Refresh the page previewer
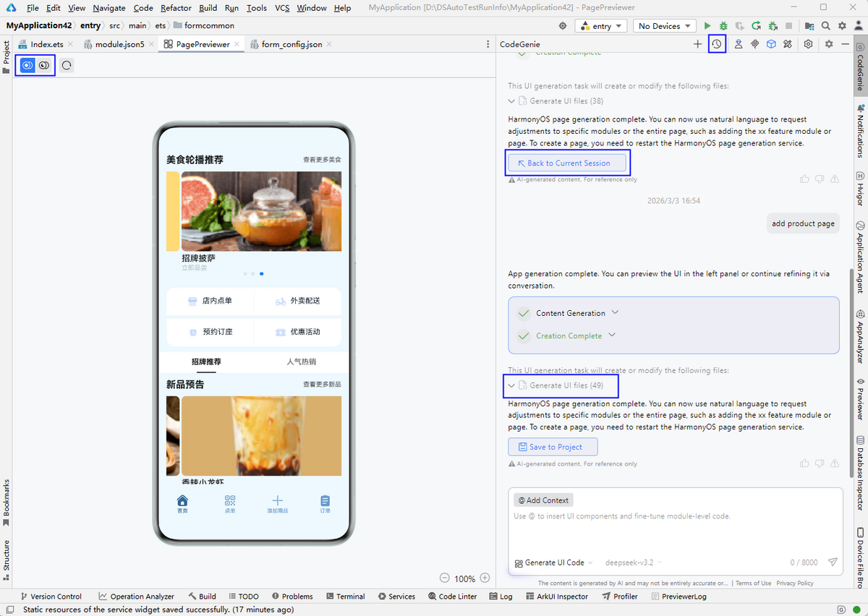 coord(67,65)
